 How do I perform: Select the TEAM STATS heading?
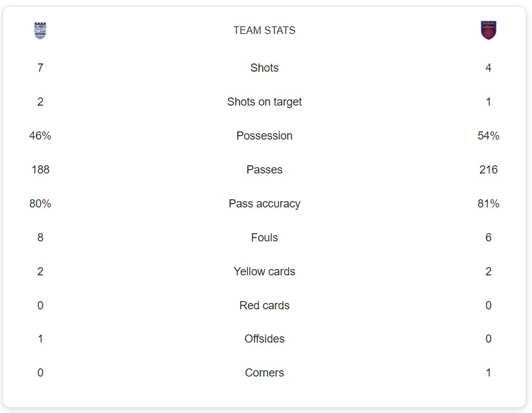264,30
